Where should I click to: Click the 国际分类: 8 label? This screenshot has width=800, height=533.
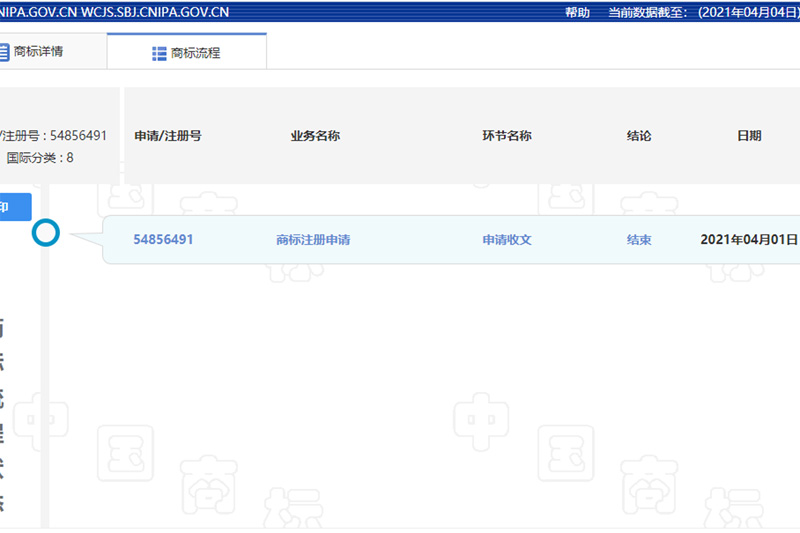tap(40, 158)
